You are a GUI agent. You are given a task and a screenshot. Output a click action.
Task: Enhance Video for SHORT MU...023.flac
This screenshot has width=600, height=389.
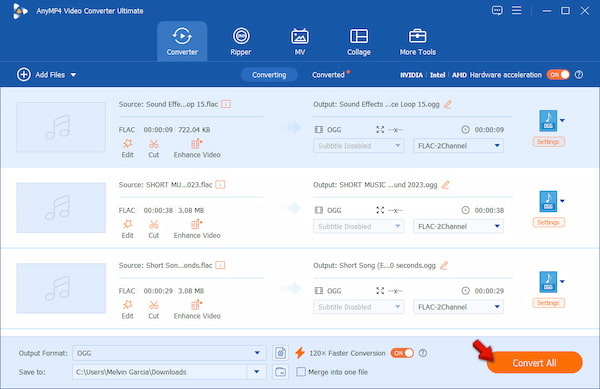(197, 229)
